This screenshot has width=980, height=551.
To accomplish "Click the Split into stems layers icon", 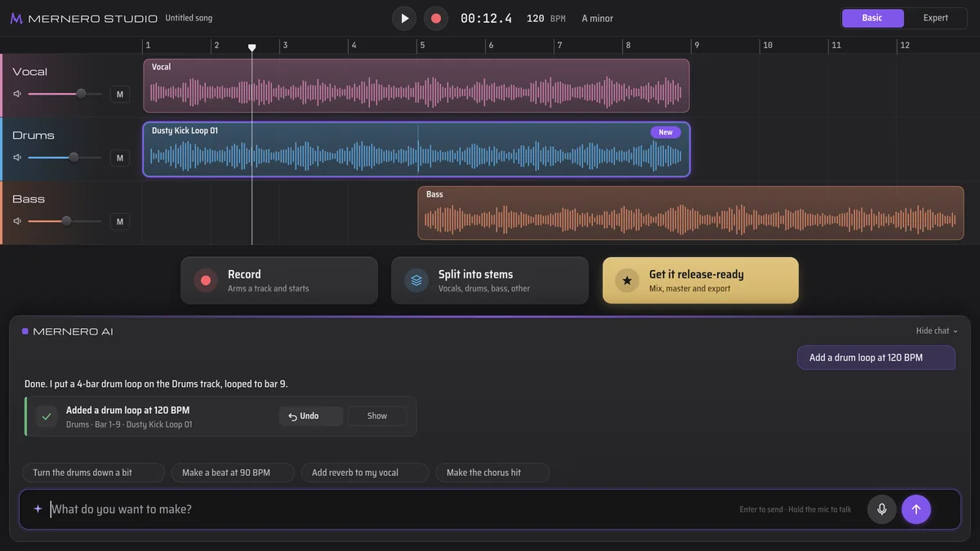I will tap(416, 281).
